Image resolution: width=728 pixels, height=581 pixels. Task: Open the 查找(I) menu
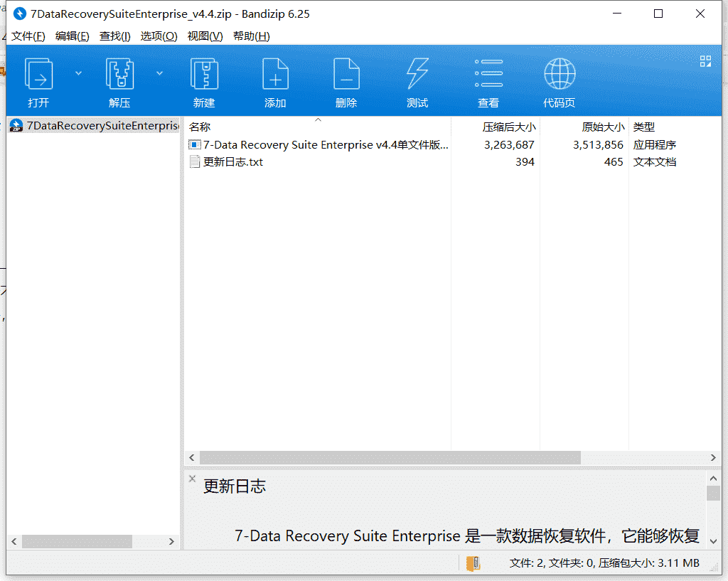pos(114,36)
